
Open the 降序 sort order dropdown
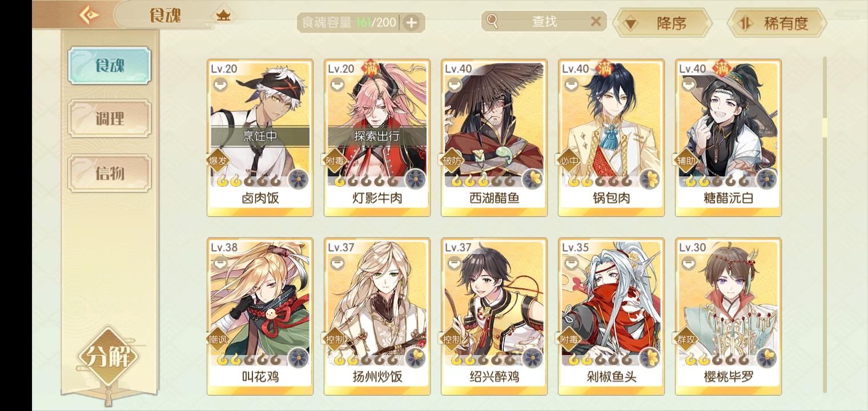pyautogui.click(x=662, y=23)
